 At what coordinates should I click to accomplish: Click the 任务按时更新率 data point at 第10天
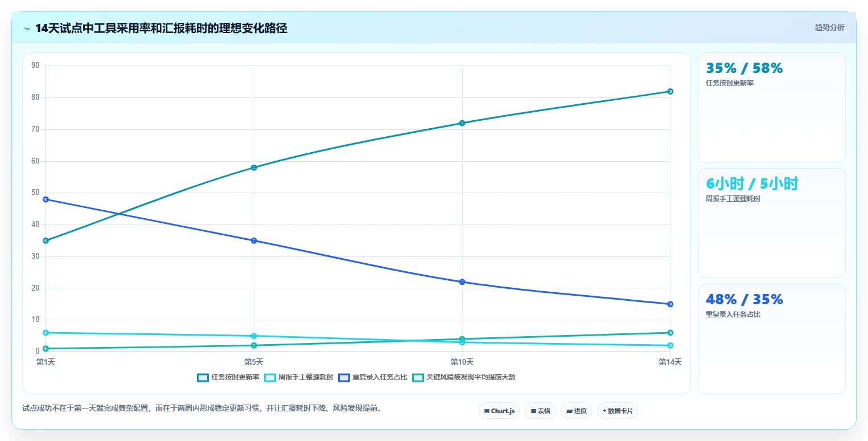[462, 123]
